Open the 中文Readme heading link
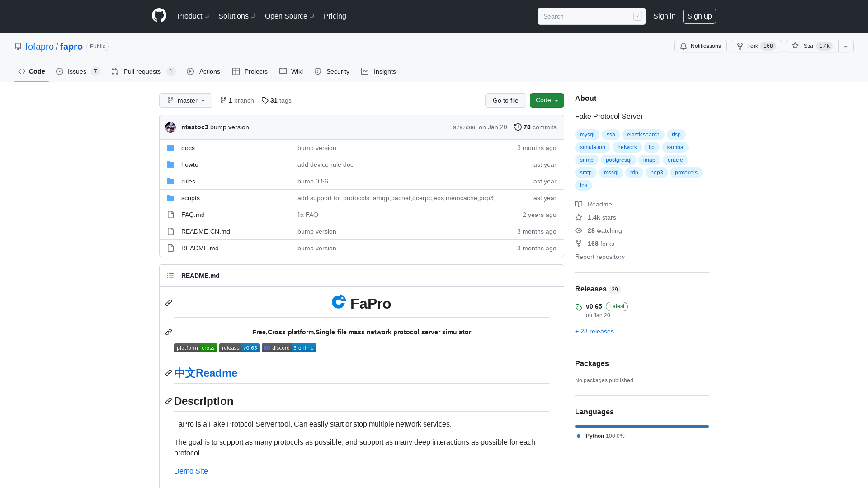This screenshot has height=488, width=868. (206, 373)
